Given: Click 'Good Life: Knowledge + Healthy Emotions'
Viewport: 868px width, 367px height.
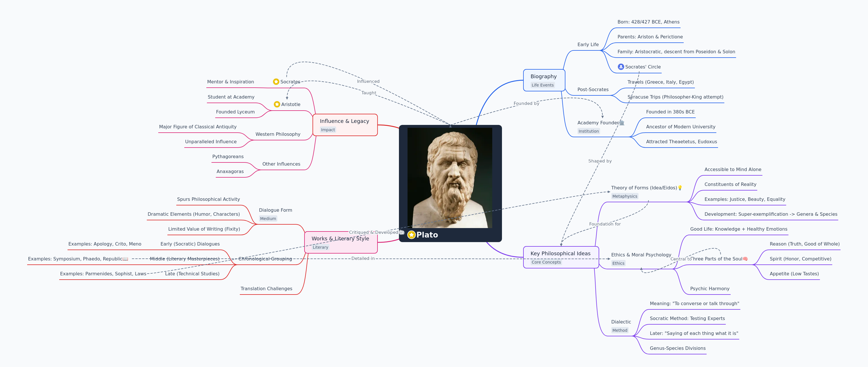Looking at the screenshot, I should (739, 229).
